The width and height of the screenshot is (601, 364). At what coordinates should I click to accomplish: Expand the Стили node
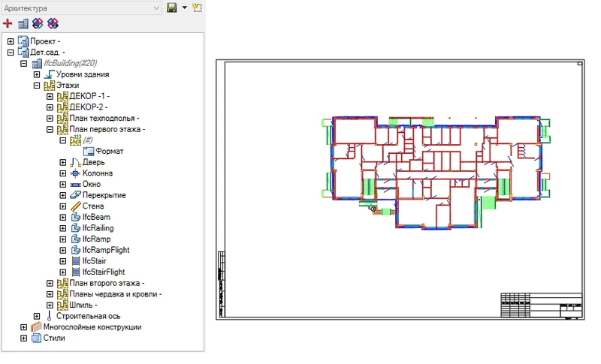click(x=24, y=338)
